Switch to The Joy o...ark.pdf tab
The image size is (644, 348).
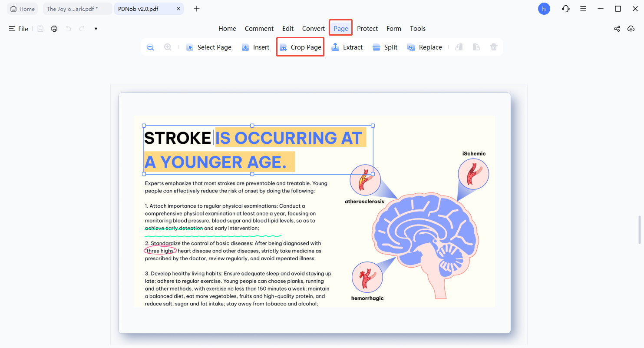72,9
